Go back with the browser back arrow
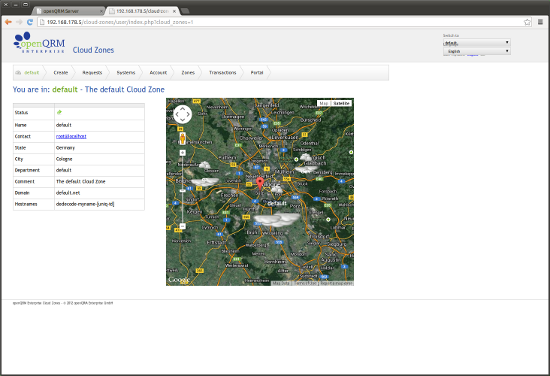Screen dimensions: 550x376 (x=8, y=22)
